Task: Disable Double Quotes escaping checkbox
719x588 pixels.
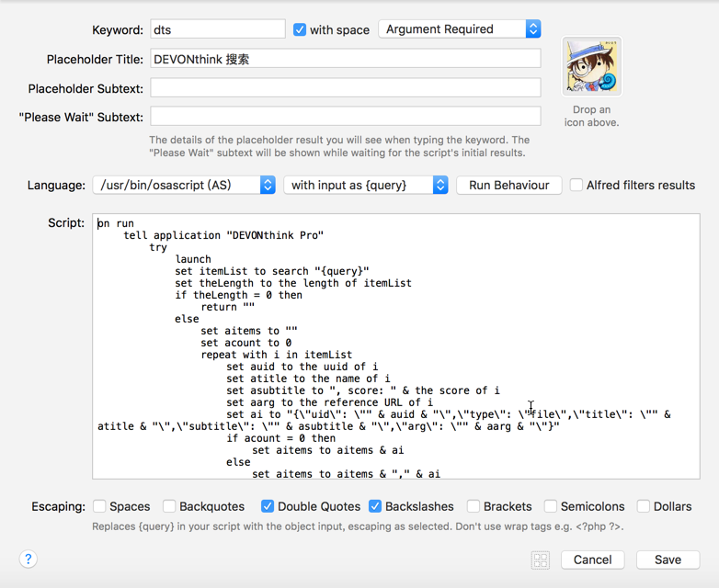Action: click(x=268, y=506)
